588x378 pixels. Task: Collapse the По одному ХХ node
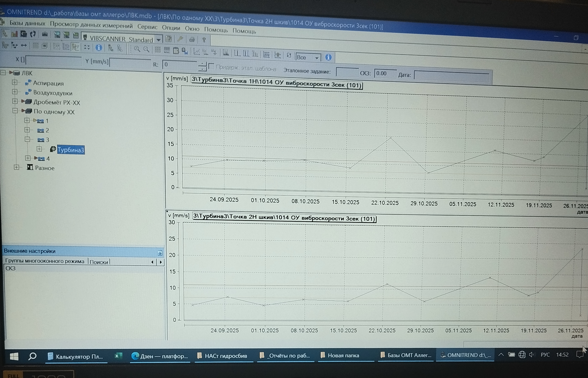click(x=15, y=111)
